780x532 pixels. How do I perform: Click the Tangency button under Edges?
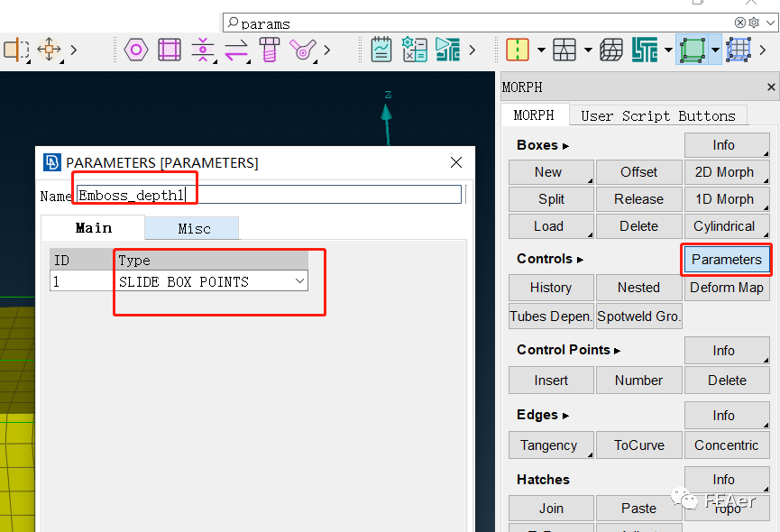pos(551,445)
